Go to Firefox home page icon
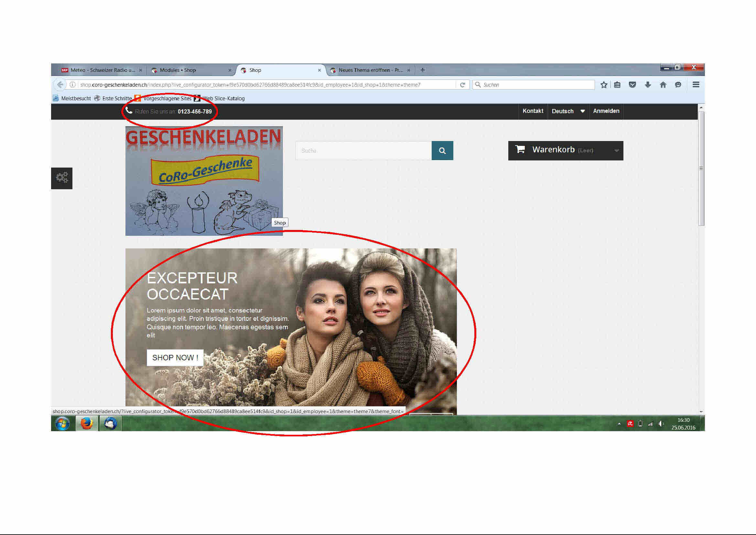 coord(663,85)
